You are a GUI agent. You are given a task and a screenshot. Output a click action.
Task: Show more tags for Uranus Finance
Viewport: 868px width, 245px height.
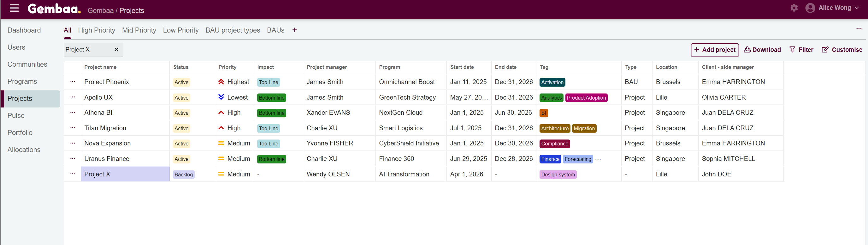pos(598,159)
